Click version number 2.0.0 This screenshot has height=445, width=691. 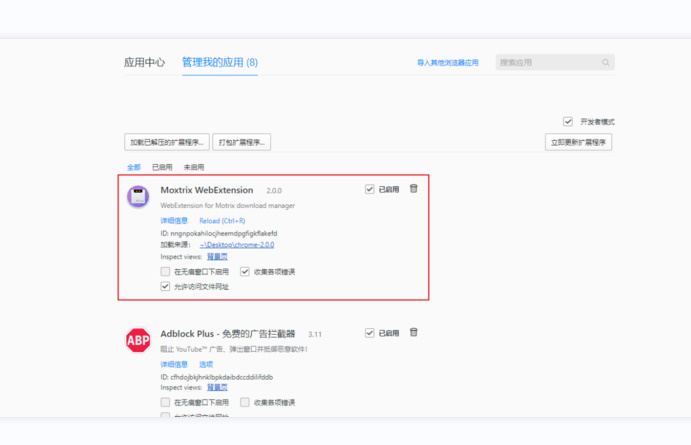tap(274, 191)
